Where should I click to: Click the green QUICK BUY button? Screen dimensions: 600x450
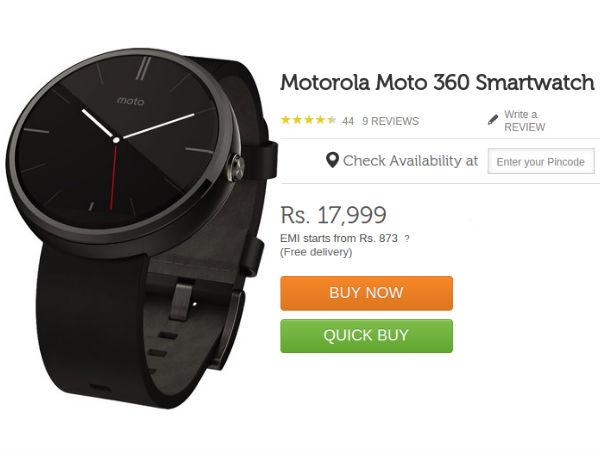pyautogui.click(x=366, y=336)
